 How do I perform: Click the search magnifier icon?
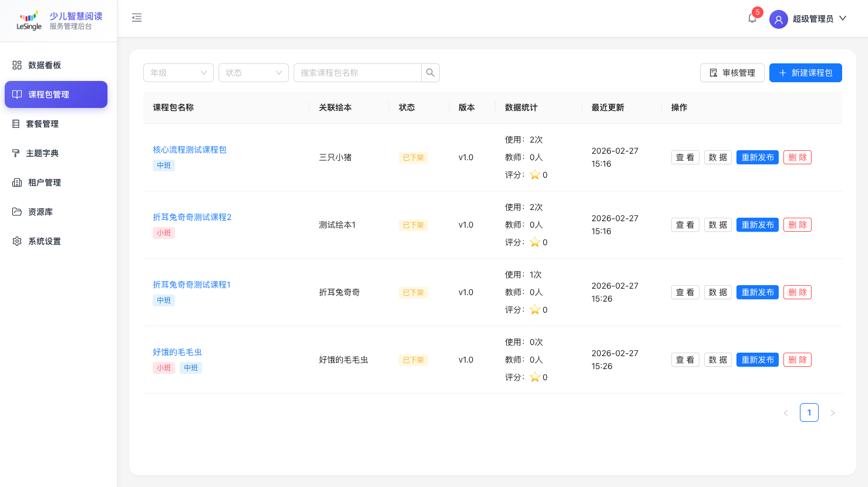(430, 73)
